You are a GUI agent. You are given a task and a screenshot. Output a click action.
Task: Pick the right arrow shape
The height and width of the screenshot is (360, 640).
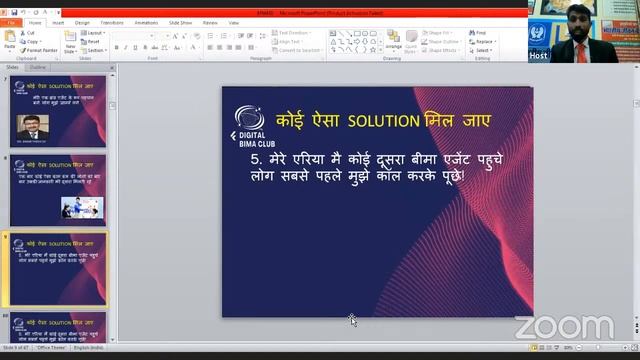[357, 42]
